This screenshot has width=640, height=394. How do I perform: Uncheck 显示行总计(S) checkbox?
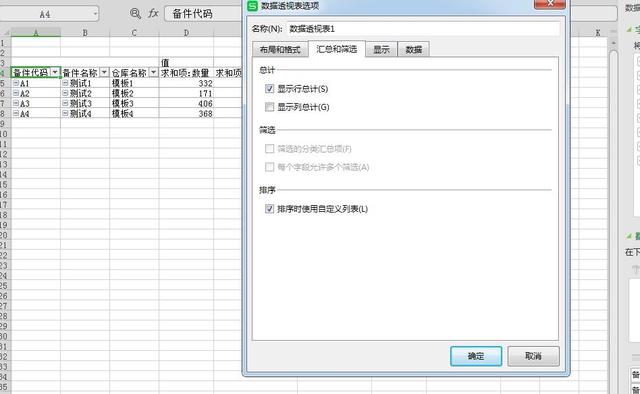[x=269, y=89]
